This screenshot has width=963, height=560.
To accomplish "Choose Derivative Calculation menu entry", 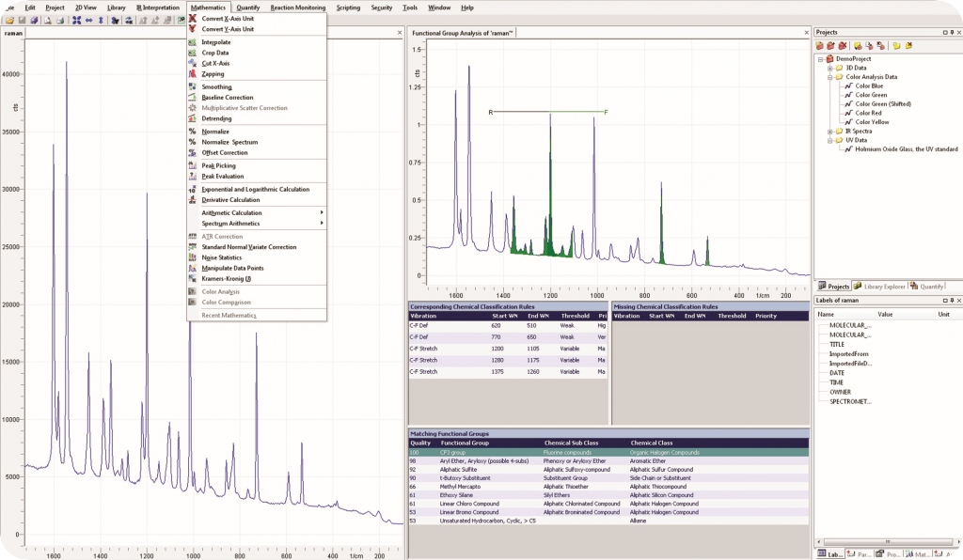I will point(230,200).
